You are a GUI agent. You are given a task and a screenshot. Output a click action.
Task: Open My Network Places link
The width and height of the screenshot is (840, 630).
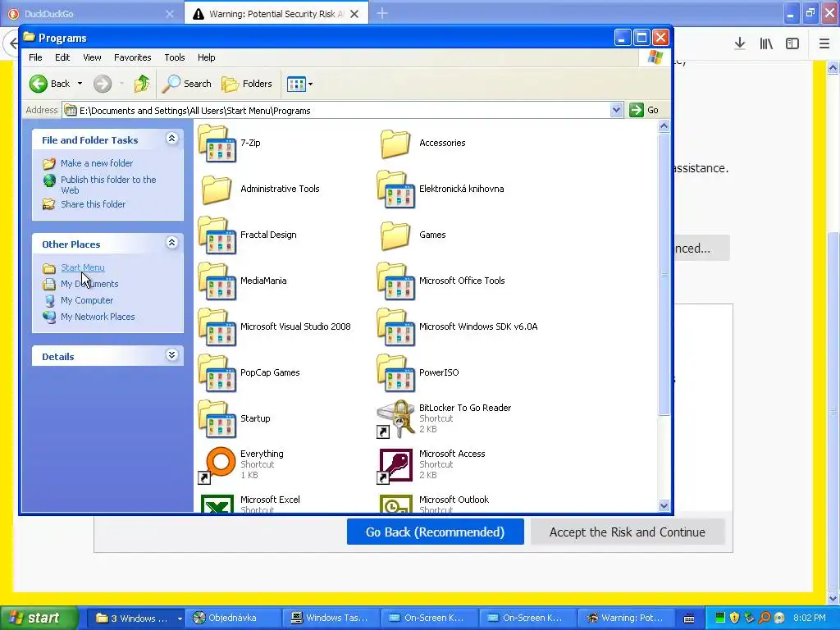click(98, 317)
